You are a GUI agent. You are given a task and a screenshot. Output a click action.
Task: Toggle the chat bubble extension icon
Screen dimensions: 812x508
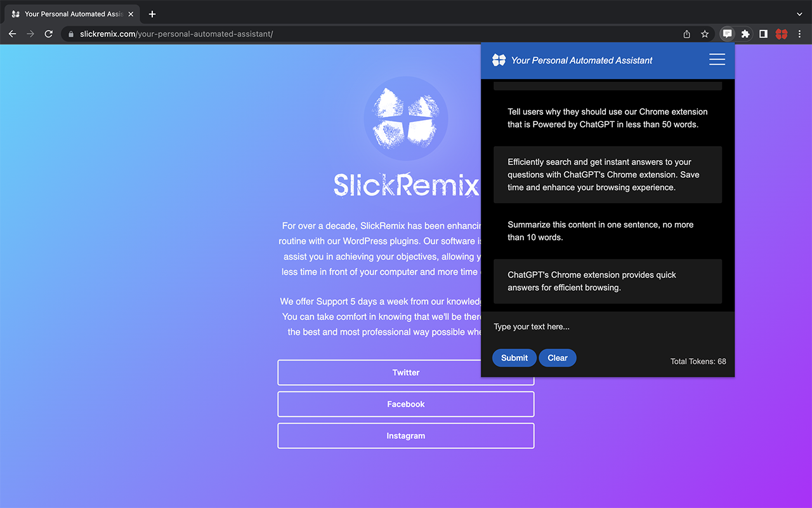point(728,34)
